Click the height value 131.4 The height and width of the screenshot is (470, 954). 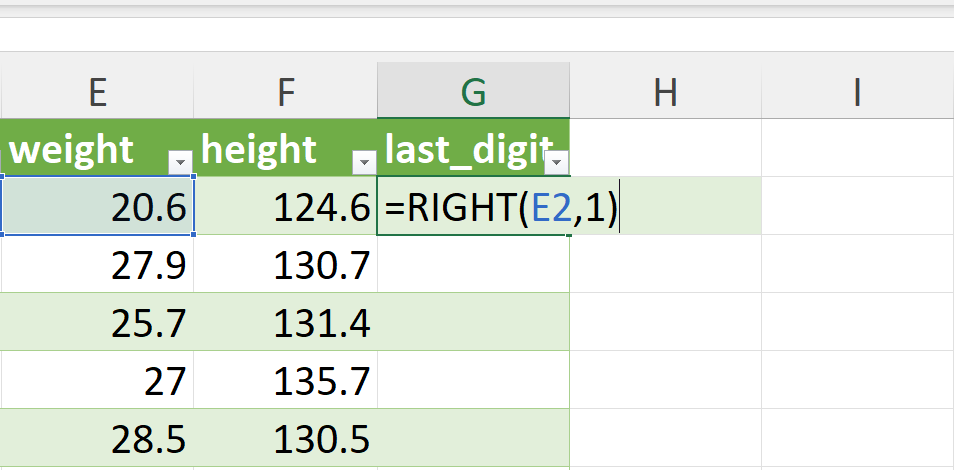(322, 323)
